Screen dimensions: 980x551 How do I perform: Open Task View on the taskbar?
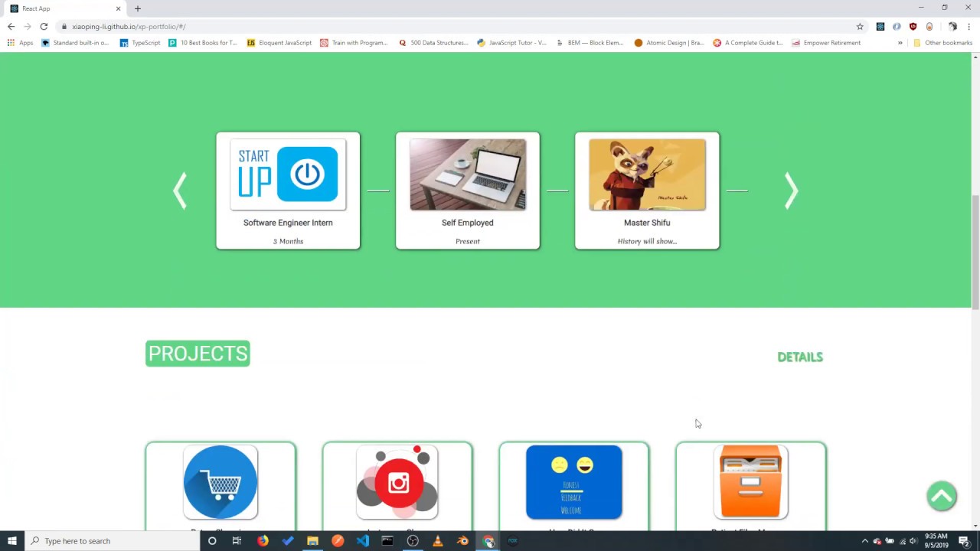pyautogui.click(x=237, y=541)
